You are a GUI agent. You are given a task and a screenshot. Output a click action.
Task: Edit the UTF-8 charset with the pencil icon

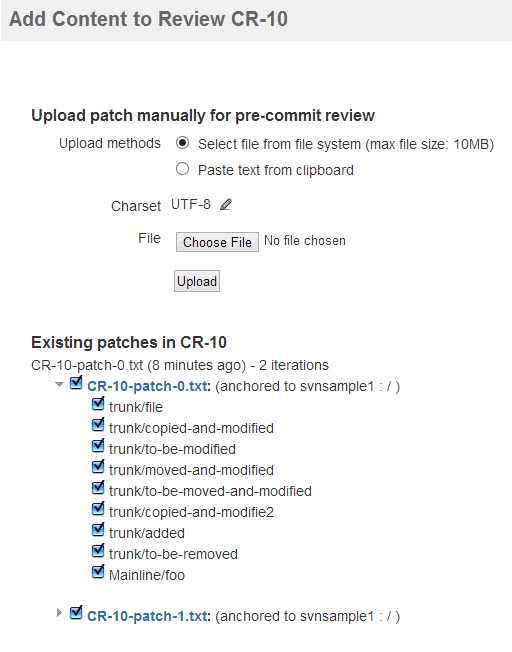[226, 205]
